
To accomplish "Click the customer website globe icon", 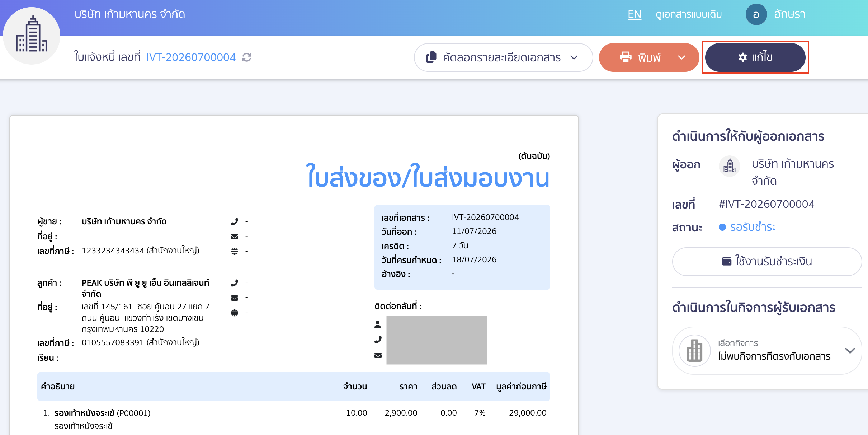I will (x=235, y=313).
